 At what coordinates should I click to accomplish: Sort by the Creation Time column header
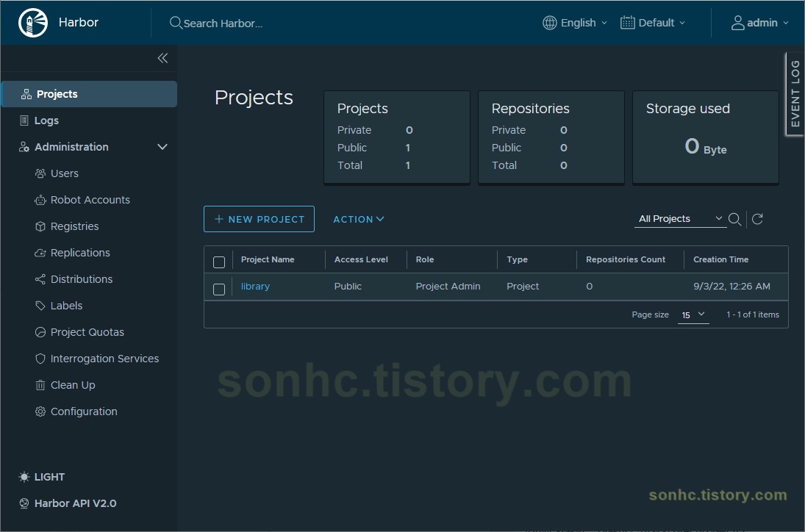coord(720,259)
